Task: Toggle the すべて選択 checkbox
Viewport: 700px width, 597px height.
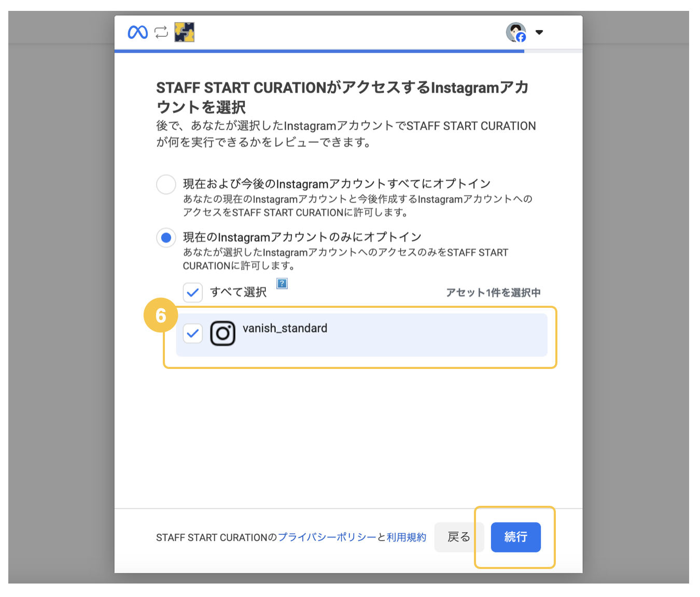Action: click(193, 292)
